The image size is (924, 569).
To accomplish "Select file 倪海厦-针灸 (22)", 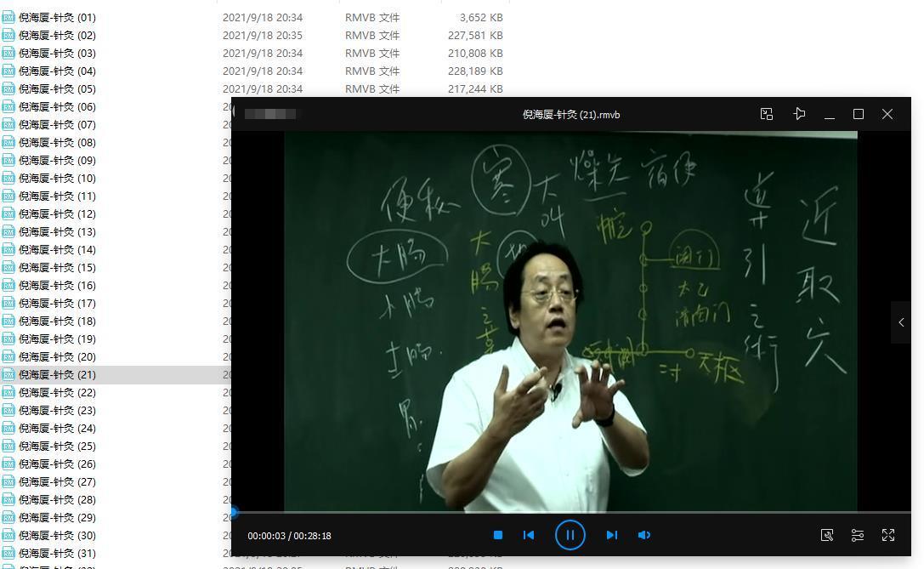I will [57, 392].
